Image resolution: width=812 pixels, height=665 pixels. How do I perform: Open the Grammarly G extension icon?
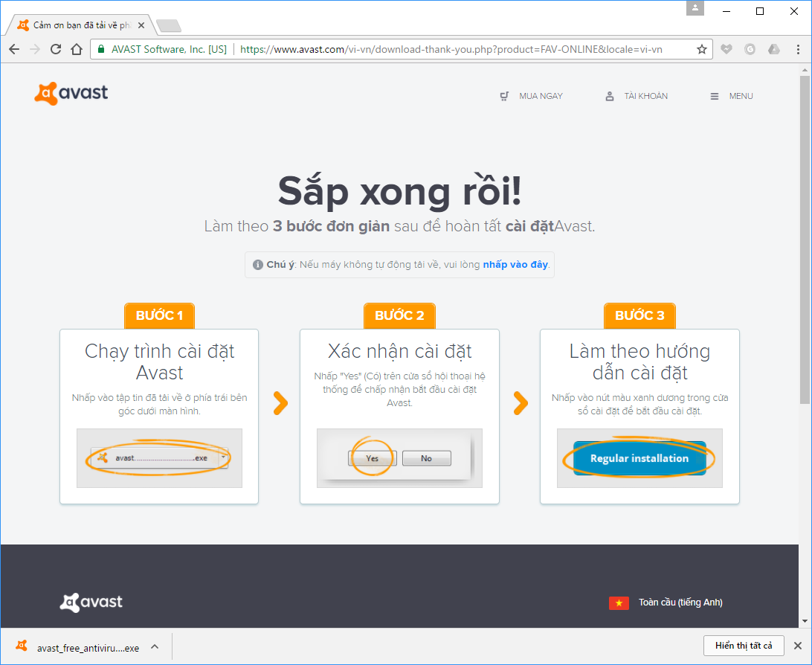click(x=750, y=49)
